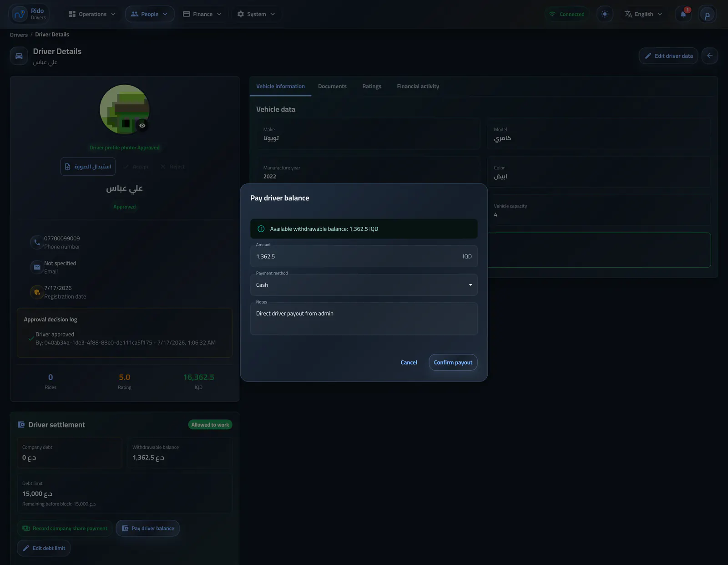728x565 pixels.
Task: Click the Withdrawable balance card
Action: 179,453
